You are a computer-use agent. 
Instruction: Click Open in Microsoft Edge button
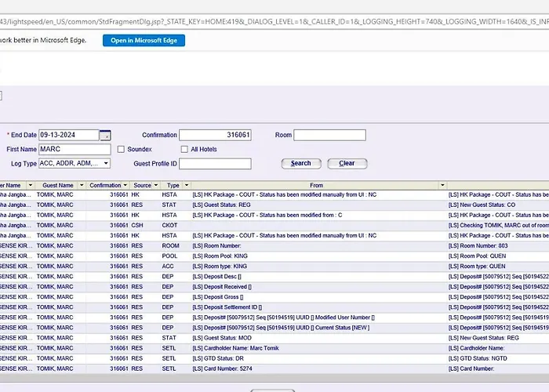(x=144, y=40)
